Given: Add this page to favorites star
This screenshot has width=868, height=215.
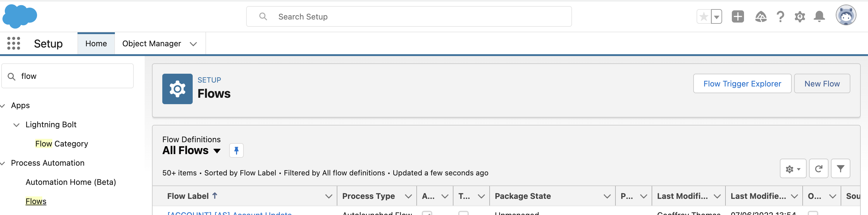Looking at the screenshot, I should pyautogui.click(x=704, y=16).
